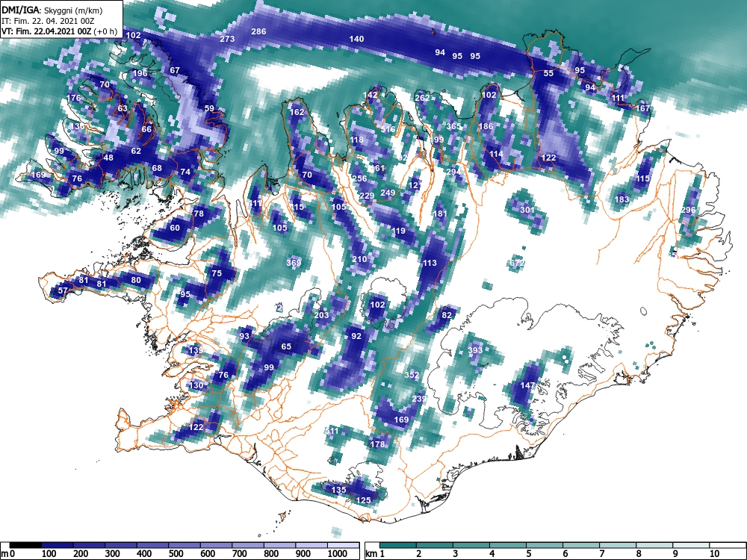Click the '176' visibility value
The image size is (747, 560).
74,98
